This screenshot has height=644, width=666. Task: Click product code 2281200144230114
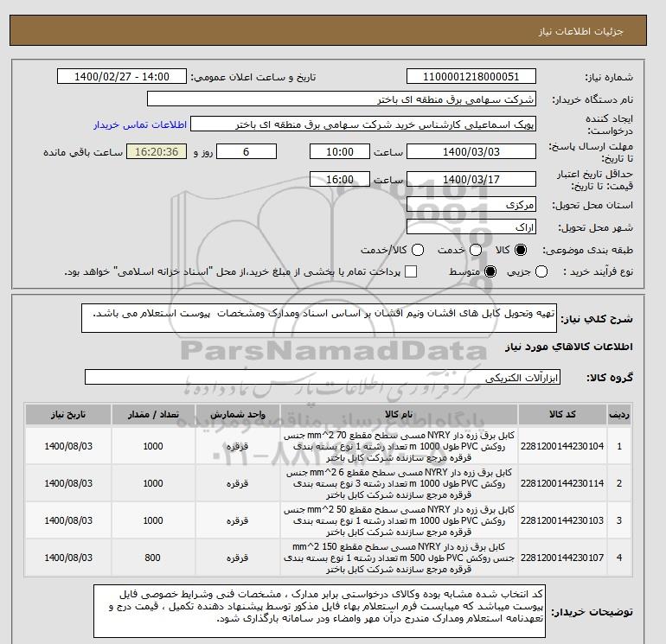tap(562, 483)
